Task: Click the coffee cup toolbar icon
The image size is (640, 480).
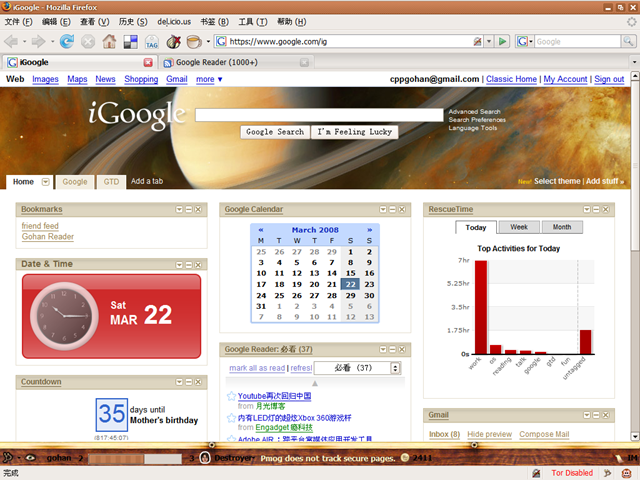Action: pos(194,41)
